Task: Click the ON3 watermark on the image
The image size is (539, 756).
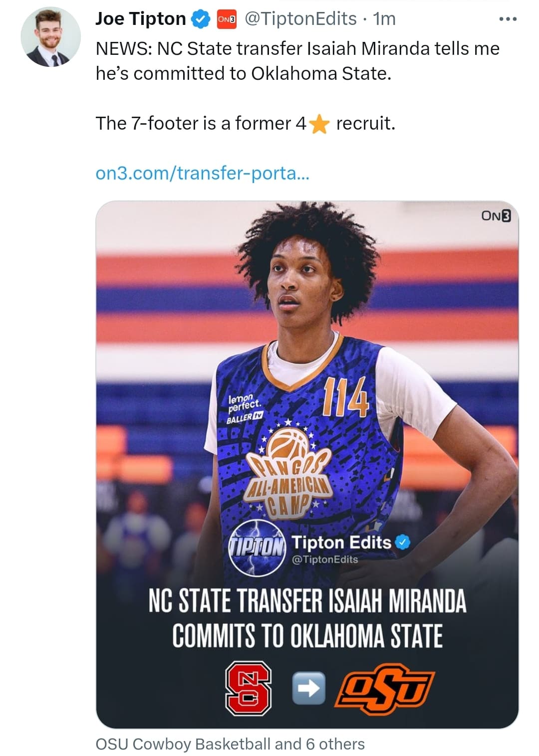Action: [x=496, y=215]
